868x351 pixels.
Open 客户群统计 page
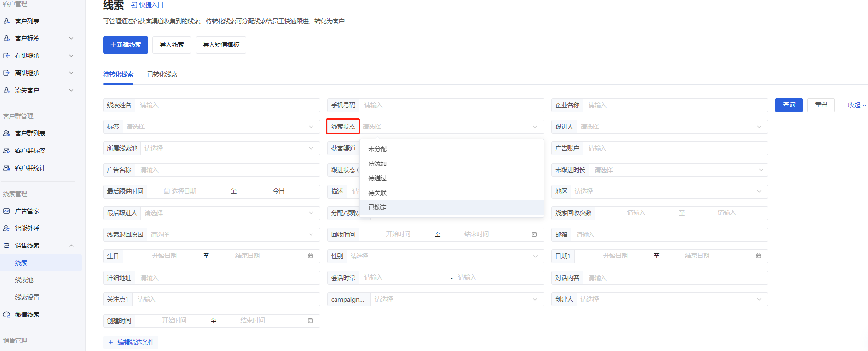click(30, 168)
